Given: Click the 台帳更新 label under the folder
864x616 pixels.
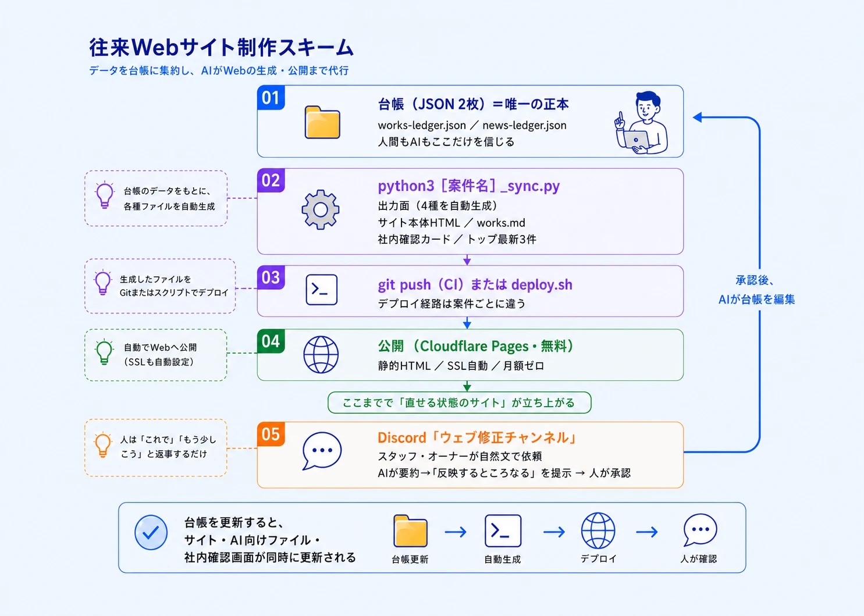Looking at the screenshot, I should [x=410, y=559].
